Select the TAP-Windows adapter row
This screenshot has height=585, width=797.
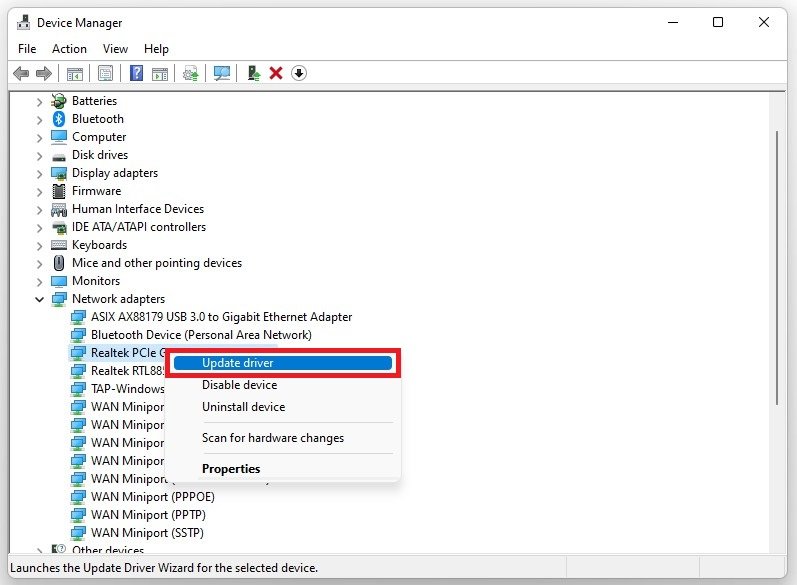(117, 389)
